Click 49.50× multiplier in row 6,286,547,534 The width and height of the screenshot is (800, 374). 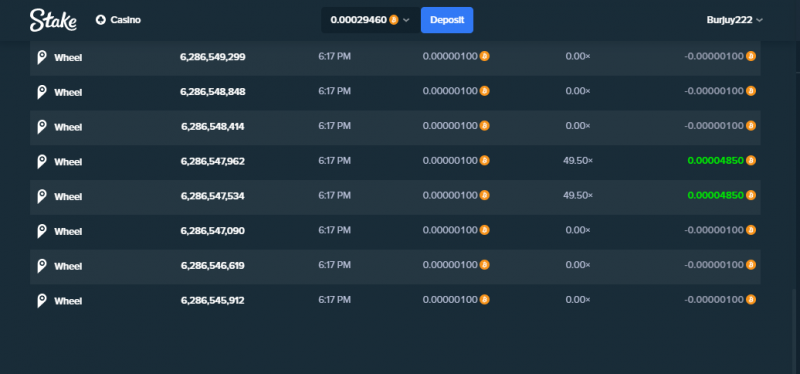[x=578, y=195]
